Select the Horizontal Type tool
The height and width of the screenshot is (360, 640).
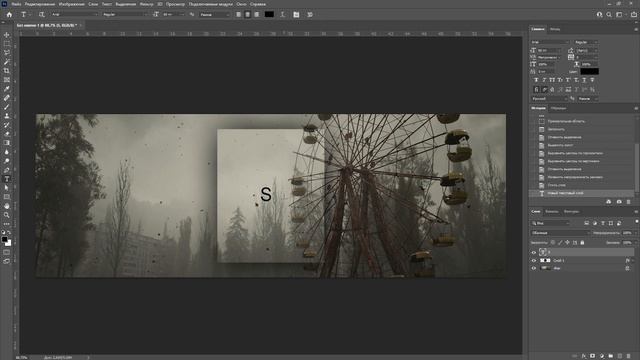7,179
